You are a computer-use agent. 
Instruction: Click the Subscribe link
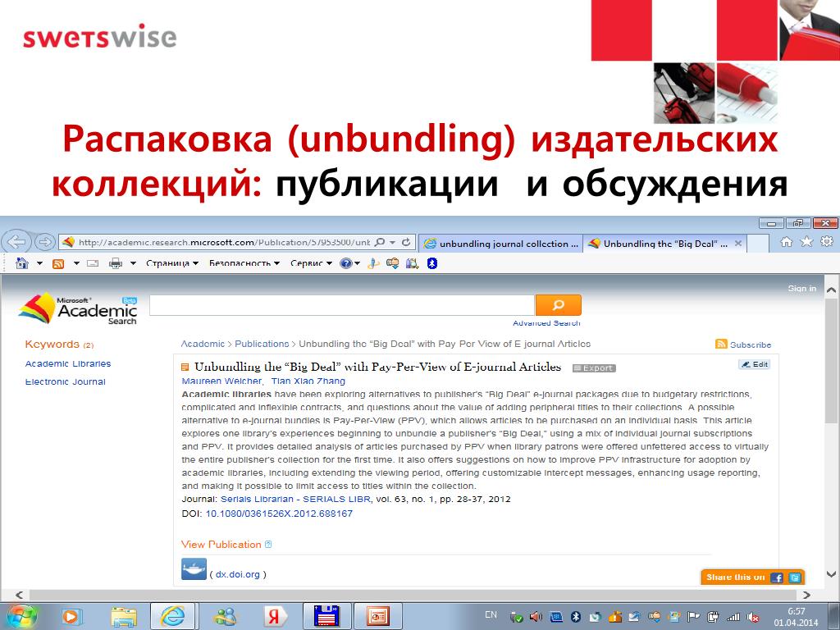click(x=751, y=345)
